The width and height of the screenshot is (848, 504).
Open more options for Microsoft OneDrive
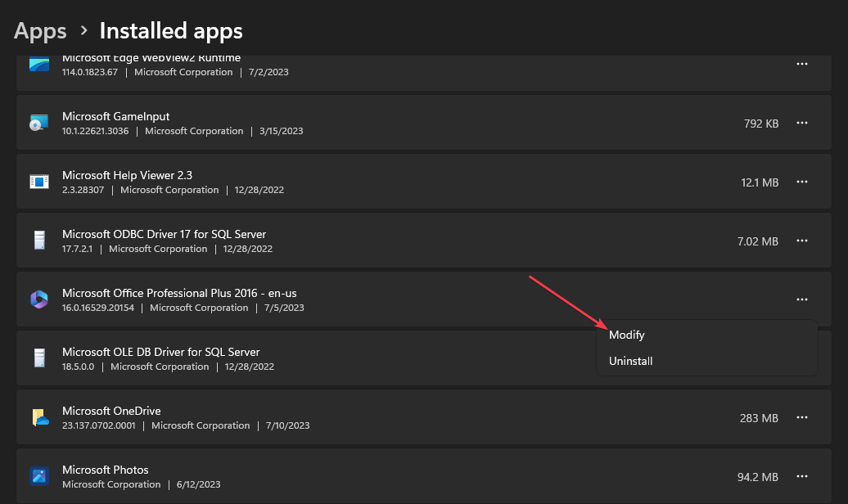802,417
